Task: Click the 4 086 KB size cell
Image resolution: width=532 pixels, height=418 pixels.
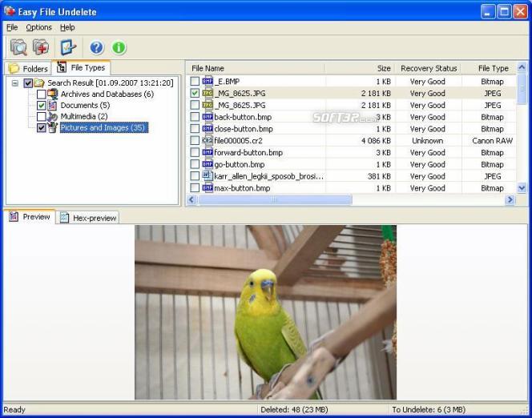Action: pos(376,141)
